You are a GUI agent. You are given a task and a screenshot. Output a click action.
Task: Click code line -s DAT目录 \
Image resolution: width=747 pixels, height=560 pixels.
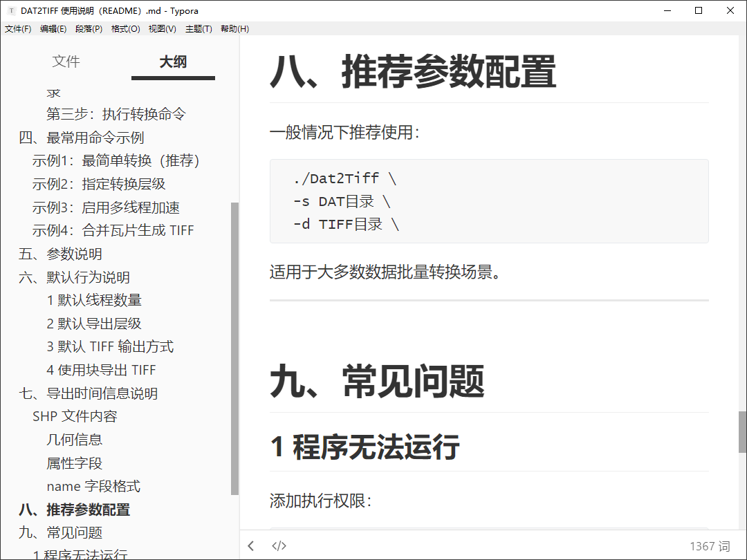click(342, 201)
